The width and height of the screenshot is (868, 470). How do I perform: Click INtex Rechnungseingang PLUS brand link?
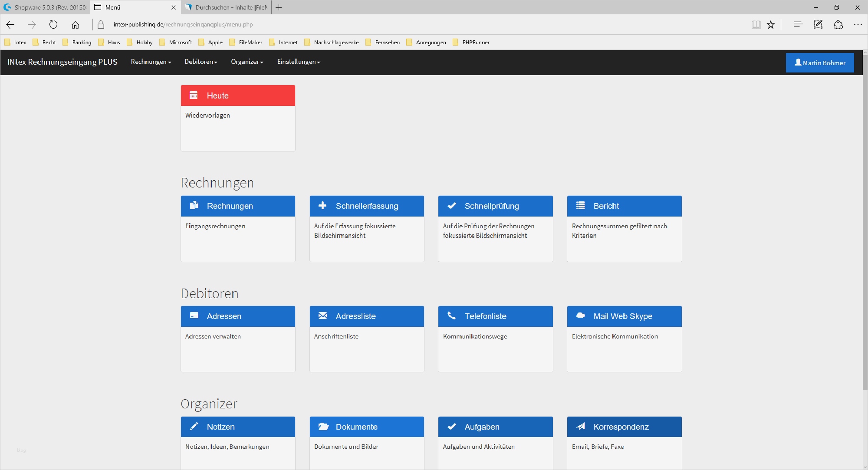point(62,62)
